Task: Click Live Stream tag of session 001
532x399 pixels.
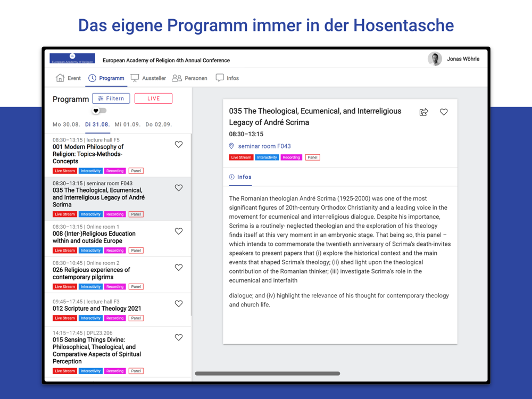Action: [65, 171]
